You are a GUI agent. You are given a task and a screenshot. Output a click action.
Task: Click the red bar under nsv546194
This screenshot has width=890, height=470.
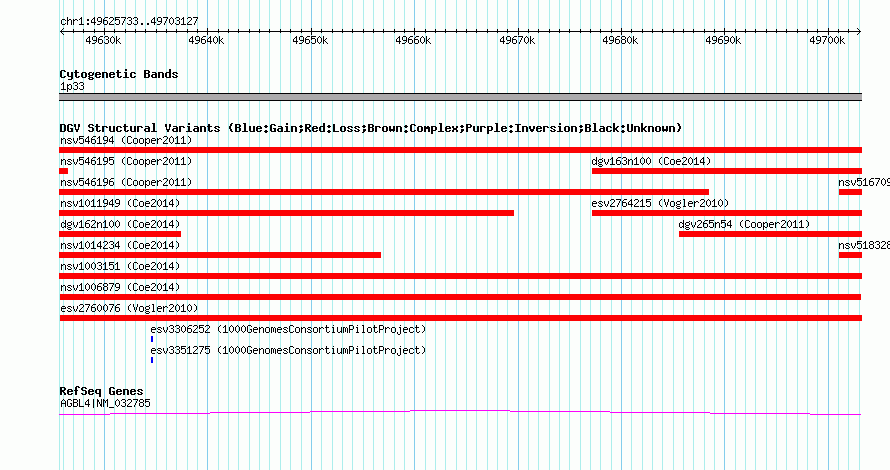click(460, 150)
